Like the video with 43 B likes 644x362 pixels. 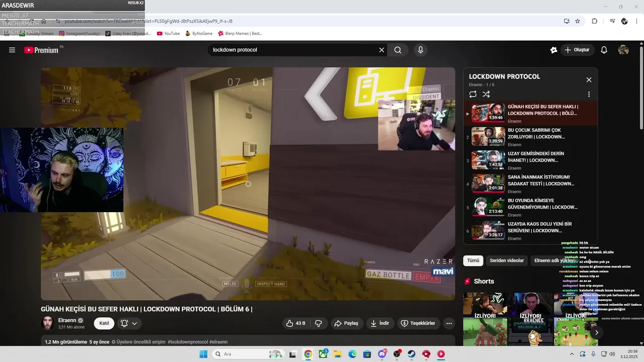pyautogui.click(x=296, y=323)
